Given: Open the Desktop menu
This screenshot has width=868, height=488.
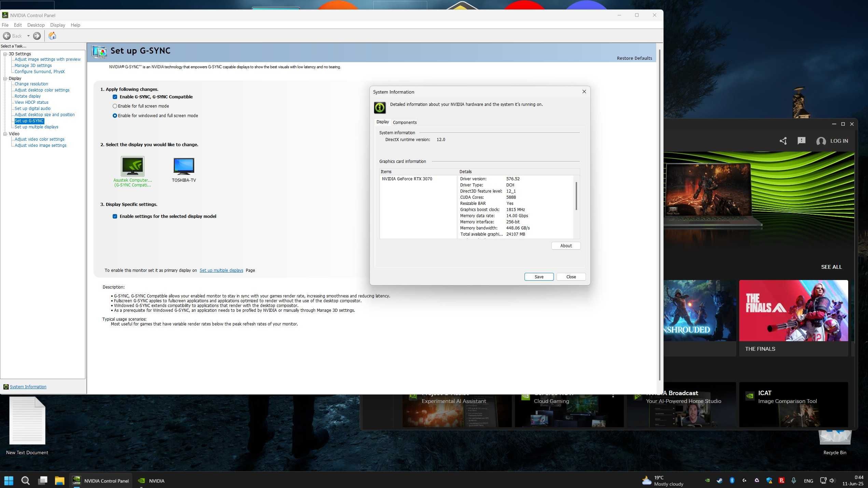Looking at the screenshot, I should point(36,25).
